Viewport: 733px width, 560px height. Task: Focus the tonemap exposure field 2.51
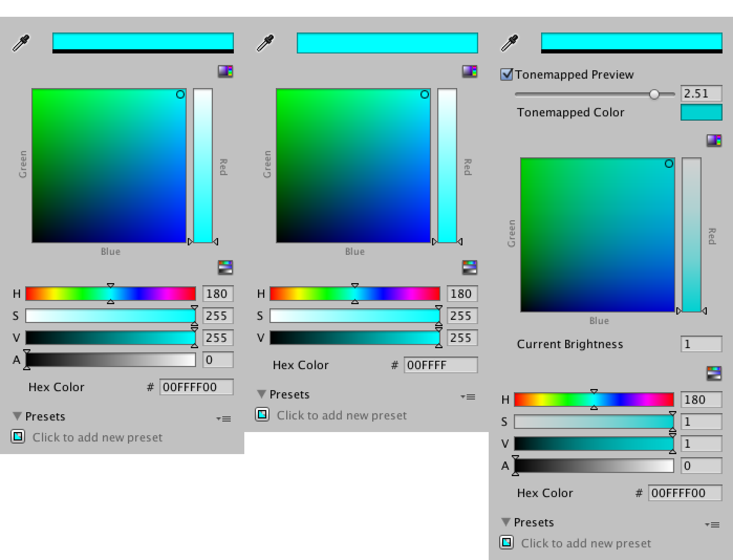[x=702, y=93]
